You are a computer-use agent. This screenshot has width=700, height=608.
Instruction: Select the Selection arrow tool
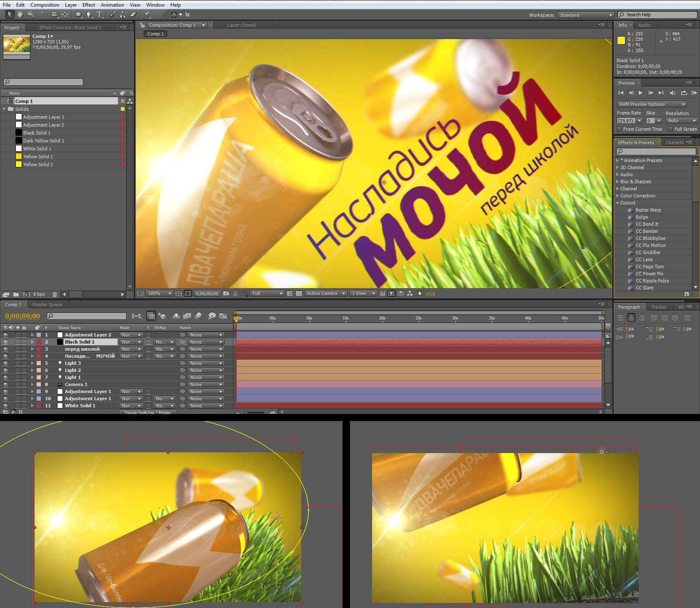[x=10, y=15]
